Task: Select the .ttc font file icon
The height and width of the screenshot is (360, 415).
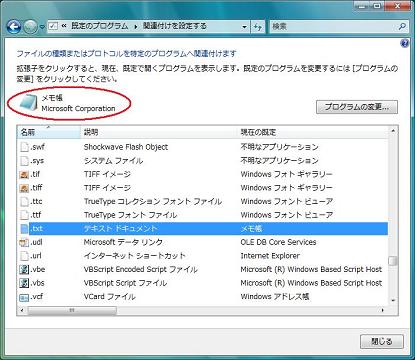Action: (x=24, y=201)
